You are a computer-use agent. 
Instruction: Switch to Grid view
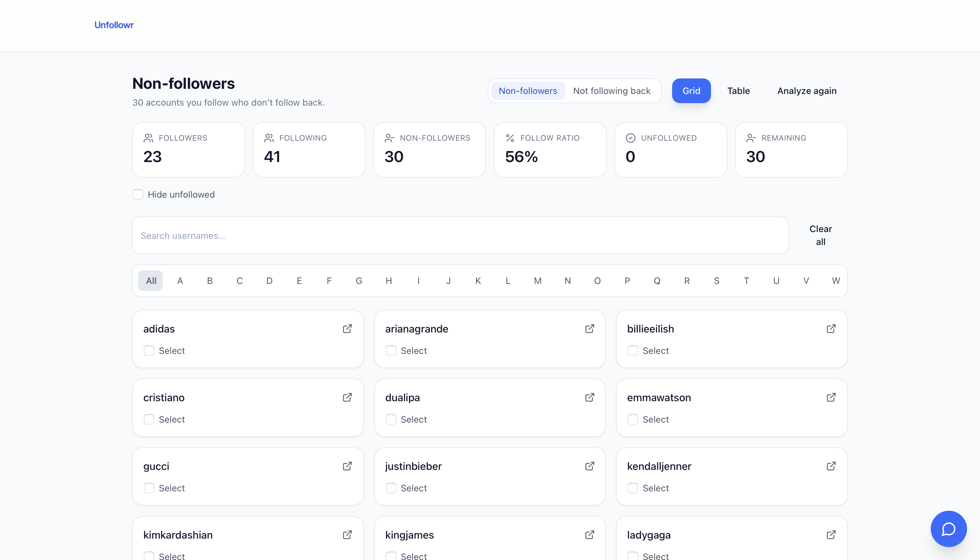click(691, 91)
